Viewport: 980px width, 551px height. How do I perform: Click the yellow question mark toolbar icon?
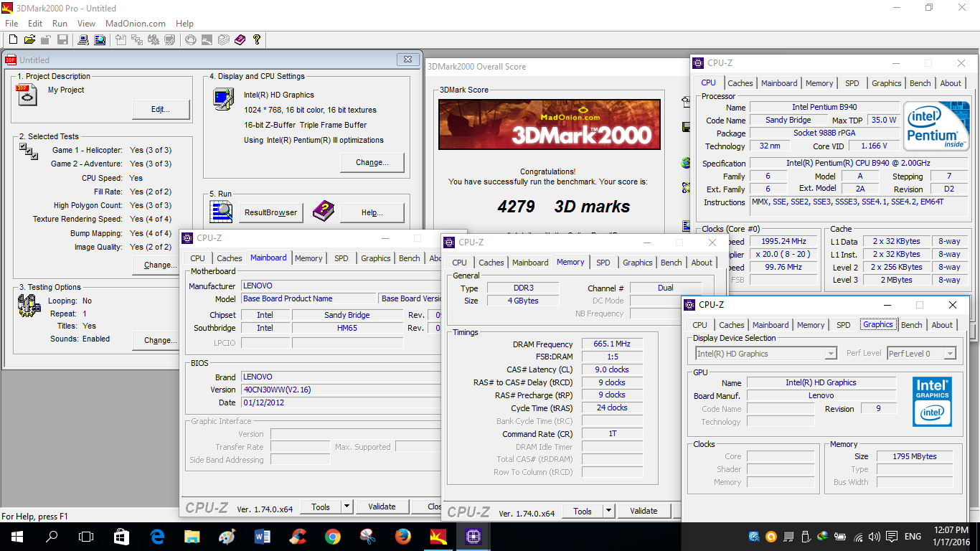257,39
